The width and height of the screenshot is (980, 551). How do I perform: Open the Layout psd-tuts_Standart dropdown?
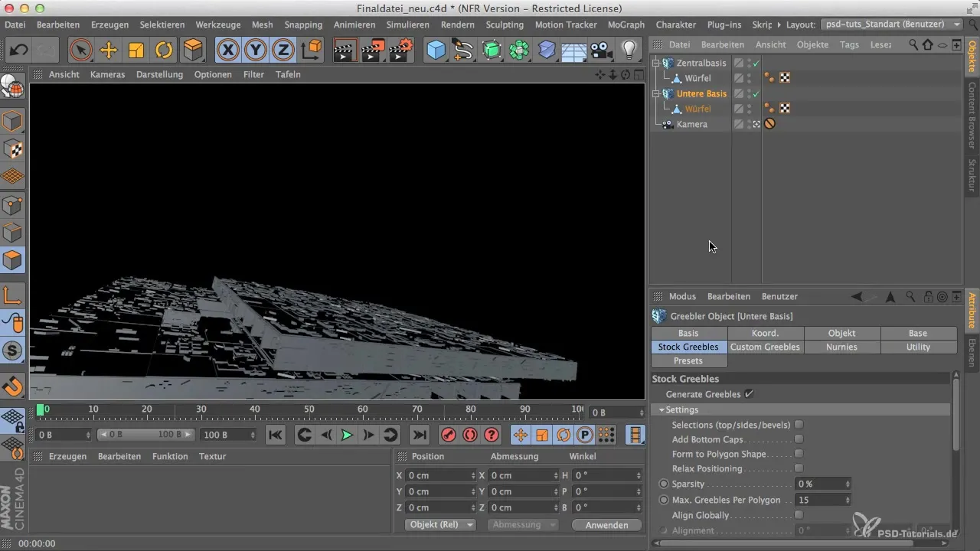coord(891,24)
